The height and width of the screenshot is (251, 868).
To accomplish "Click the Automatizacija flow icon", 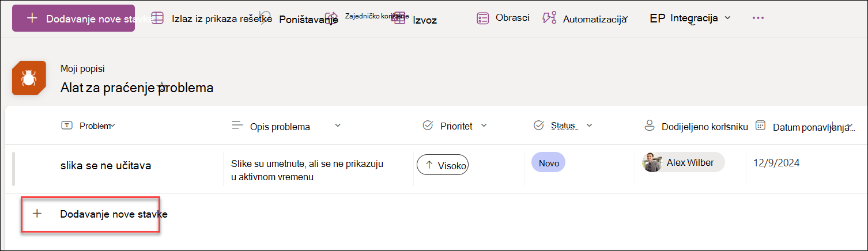I will [549, 18].
